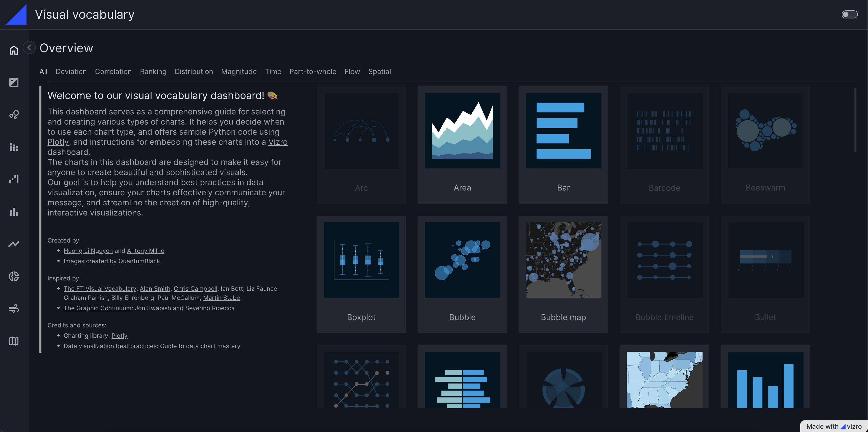Viewport: 868px width, 432px height.
Task: Open the Boxplot chart card
Action: tap(361, 274)
